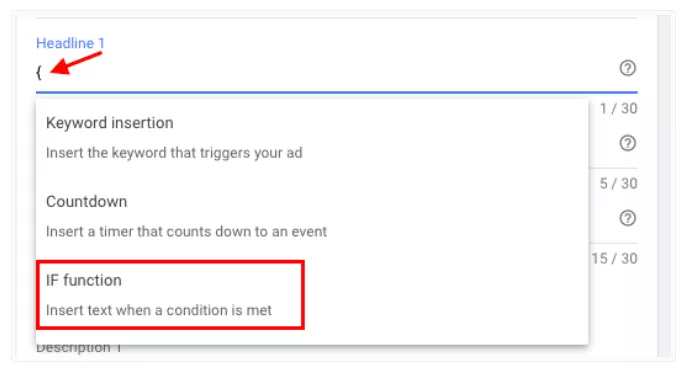Viewport: 684px width, 368px height.
Task: Click the 5 / 30 character counter
Action: [x=618, y=183]
